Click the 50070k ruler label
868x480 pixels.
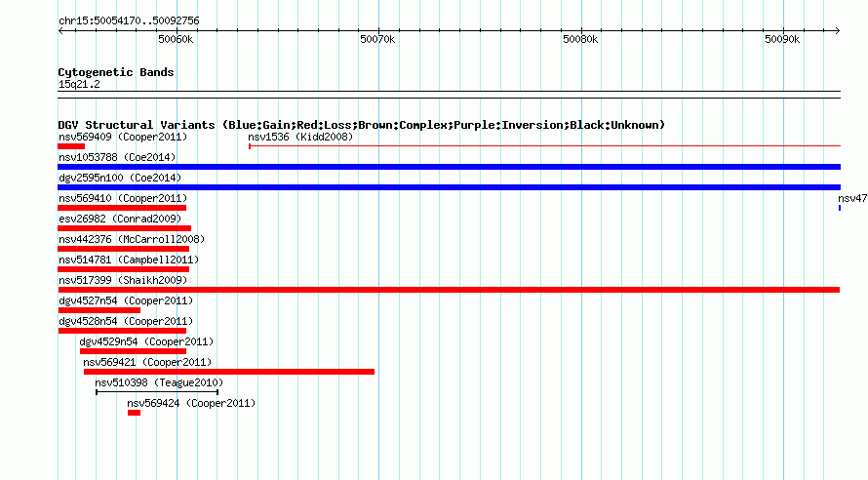pyautogui.click(x=377, y=39)
